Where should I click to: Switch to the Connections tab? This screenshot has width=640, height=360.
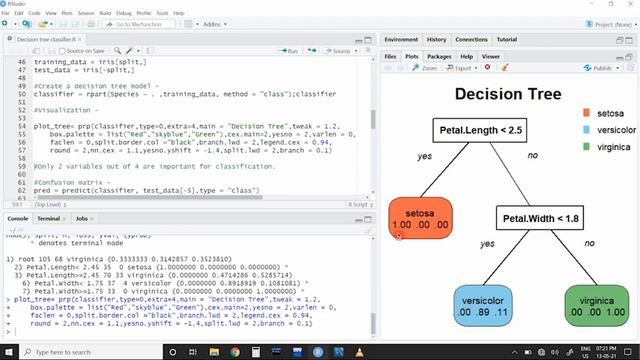pyautogui.click(x=471, y=40)
